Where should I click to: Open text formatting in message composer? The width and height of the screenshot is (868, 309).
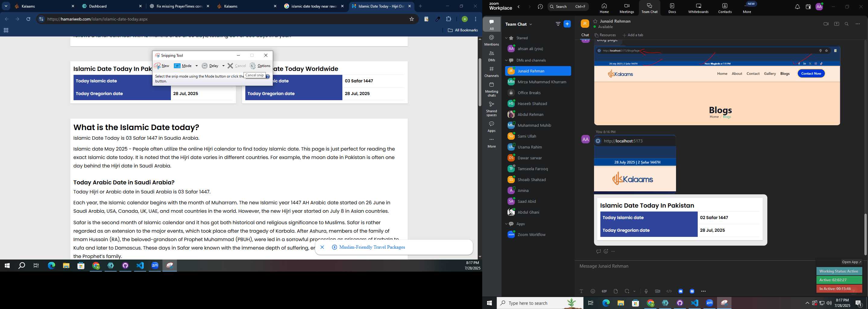click(581, 291)
